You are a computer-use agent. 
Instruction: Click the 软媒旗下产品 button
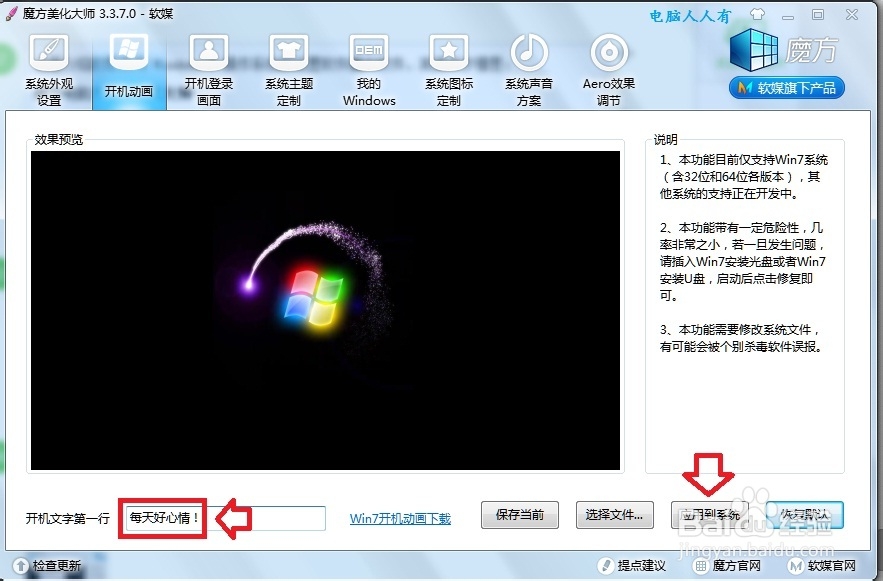pyautogui.click(x=787, y=88)
